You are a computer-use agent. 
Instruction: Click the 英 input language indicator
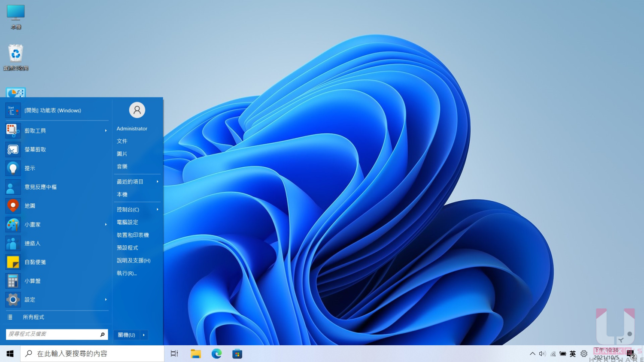pos(573,354)
